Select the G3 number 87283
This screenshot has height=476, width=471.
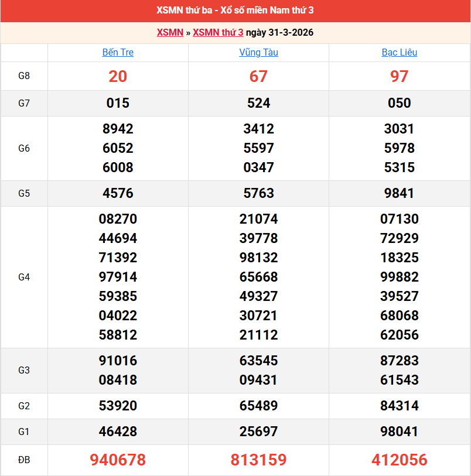tap(399, 361)
